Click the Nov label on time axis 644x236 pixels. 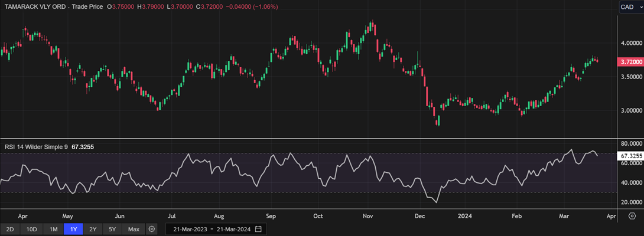(367, 215)
